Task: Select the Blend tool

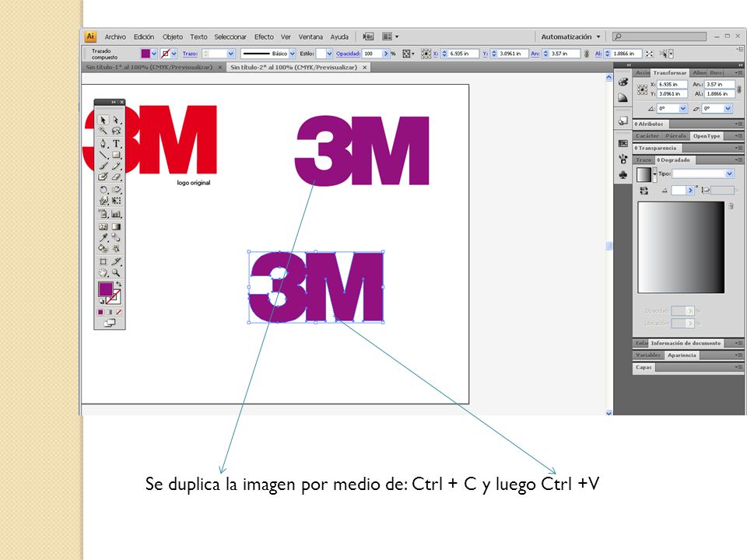Action: coord(116,237)
